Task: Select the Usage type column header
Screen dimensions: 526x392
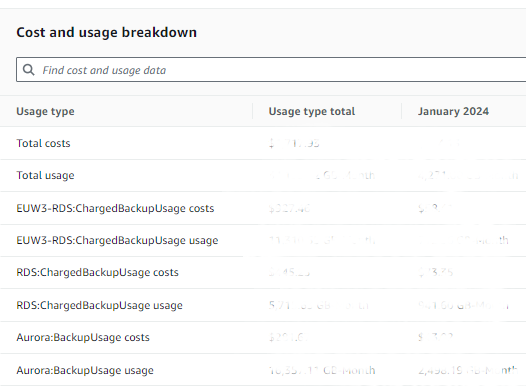Action: 45,111
